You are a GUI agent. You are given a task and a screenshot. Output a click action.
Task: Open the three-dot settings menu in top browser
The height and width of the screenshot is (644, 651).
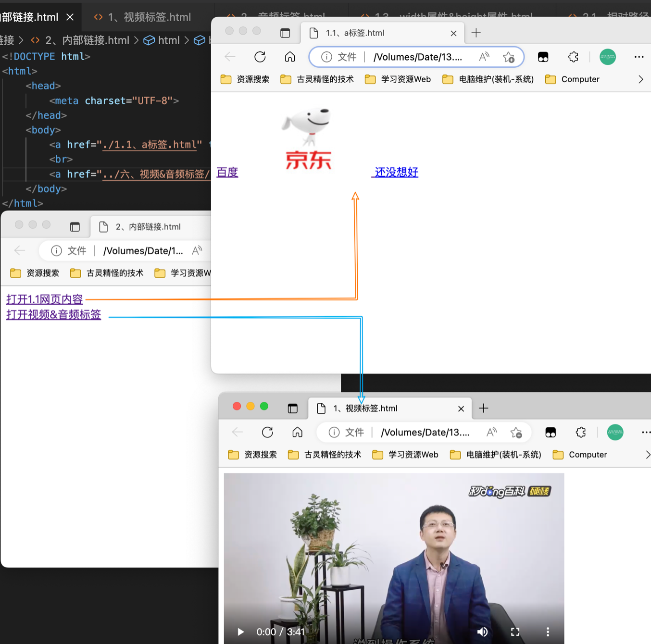click(638, 57)
